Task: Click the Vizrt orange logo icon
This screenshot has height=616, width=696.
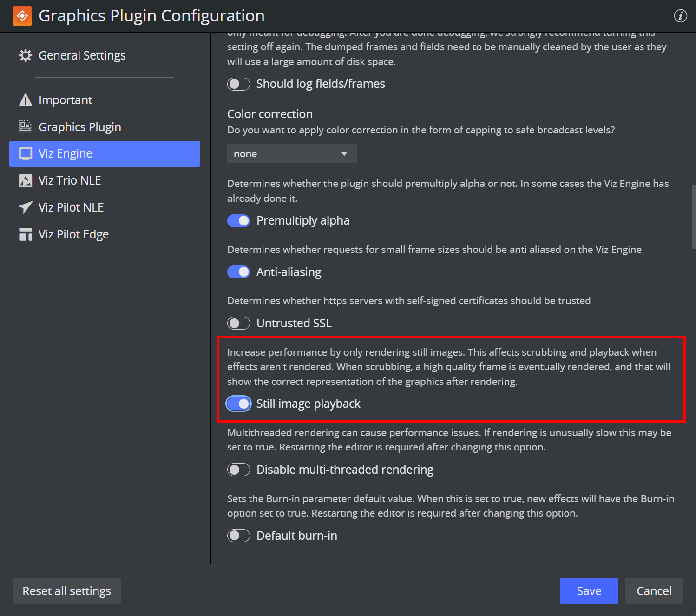Action: pyautogui.click(x=22, y=16)
